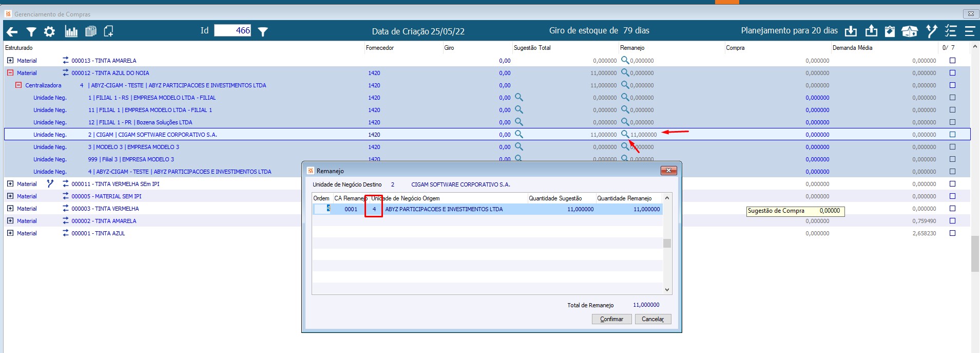Open the bar chart icon

pos(71,31)
